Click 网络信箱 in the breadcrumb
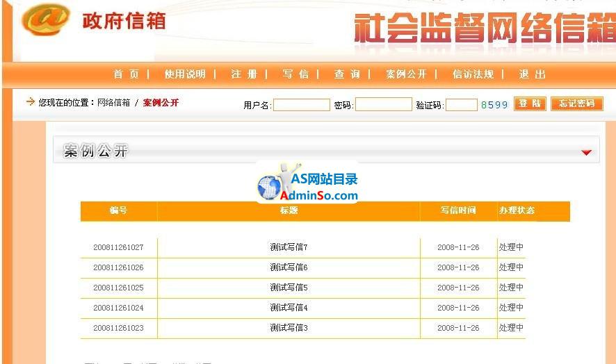This screenshot has width=616, height=364. point(113,103)
